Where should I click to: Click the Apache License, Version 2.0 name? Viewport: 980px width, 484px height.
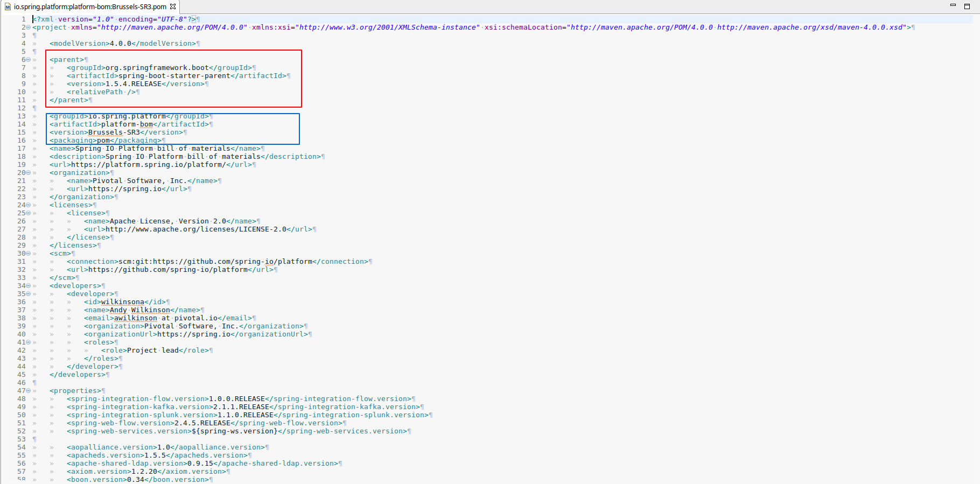(x=168, y=221)
